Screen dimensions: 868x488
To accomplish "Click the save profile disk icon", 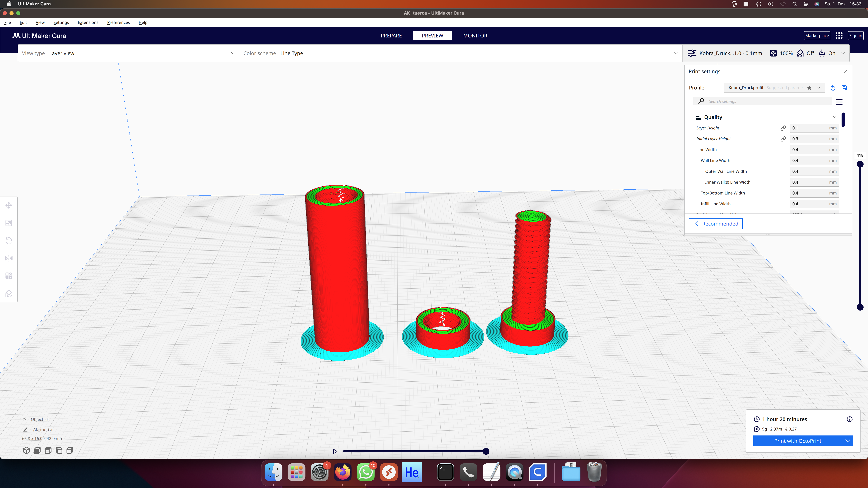I will 844,88.
